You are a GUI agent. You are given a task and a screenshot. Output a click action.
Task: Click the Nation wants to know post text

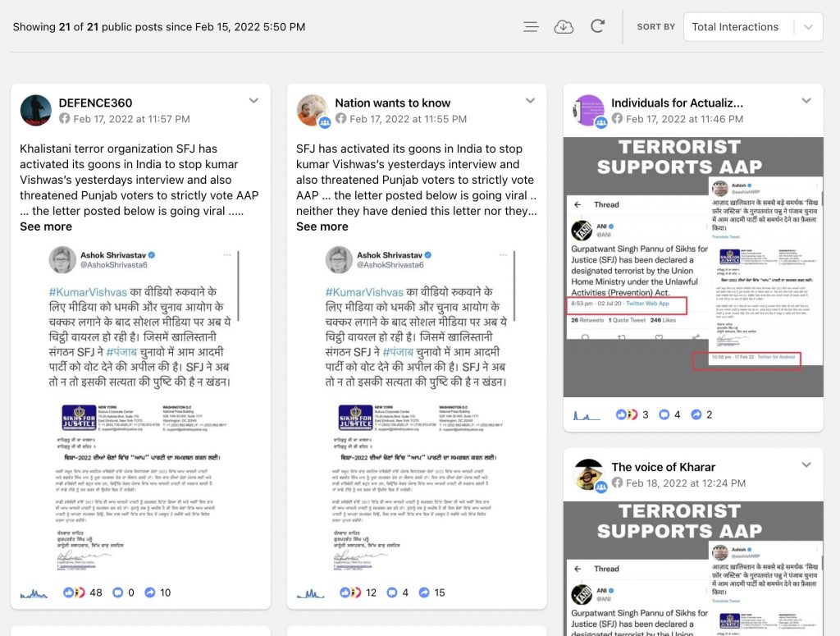[x=416, y=180]
